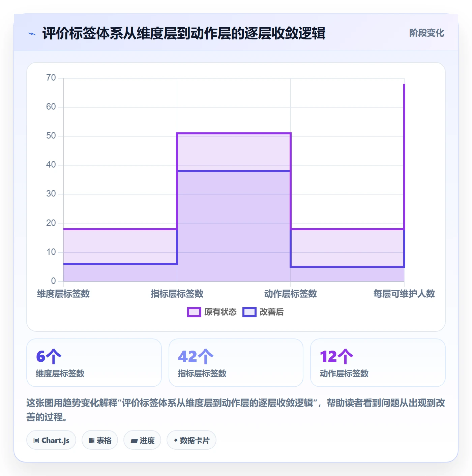Click the bar icon in the 进度 chip
Screen dimensions: 472x476
(134, 441)
